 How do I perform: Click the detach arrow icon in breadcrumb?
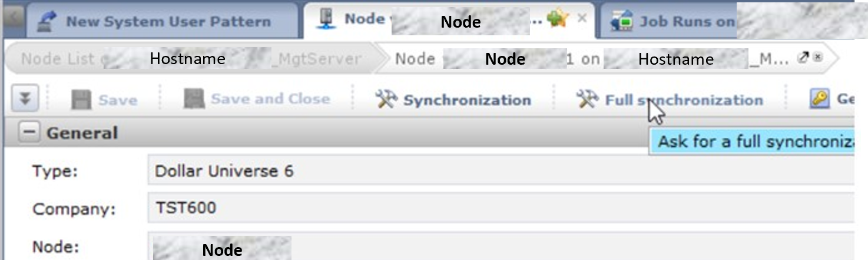(x=803, y=58)
